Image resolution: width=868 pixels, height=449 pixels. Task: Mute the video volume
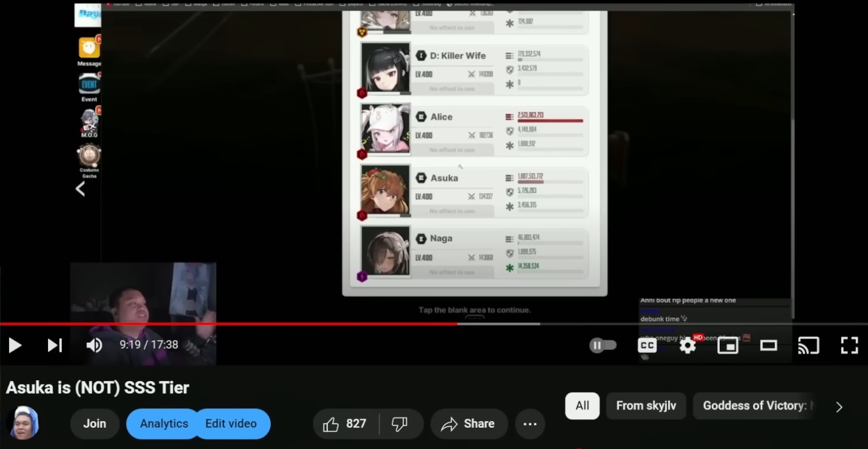coord(94,345)
